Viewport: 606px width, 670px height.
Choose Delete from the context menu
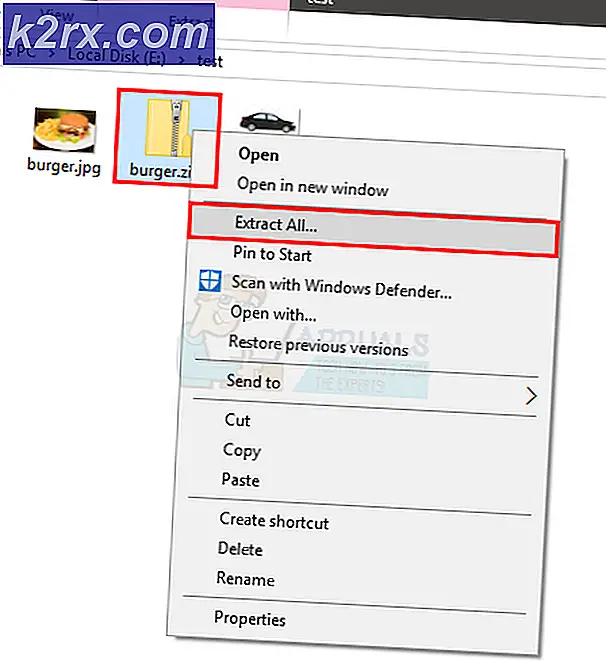tap(240, 549)
